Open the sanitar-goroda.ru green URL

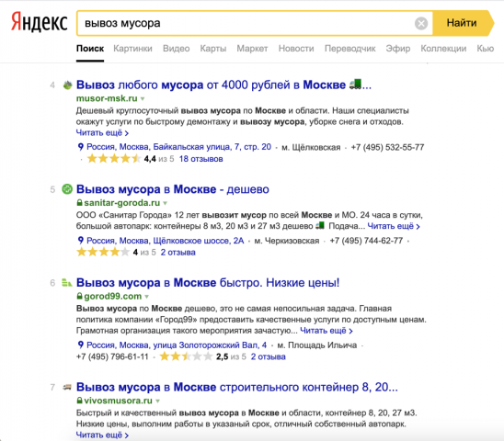click(121, 203)
